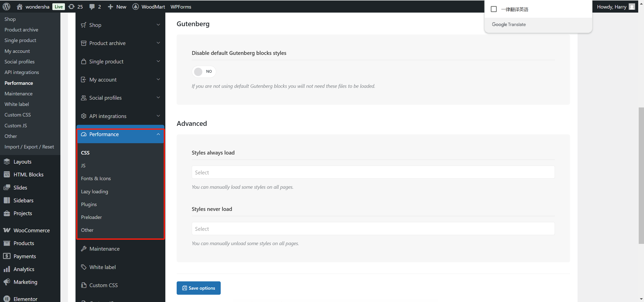Check the always translate English checkbox
The height and width of the screenshot is (302, 644).
[x=494, y=9]
